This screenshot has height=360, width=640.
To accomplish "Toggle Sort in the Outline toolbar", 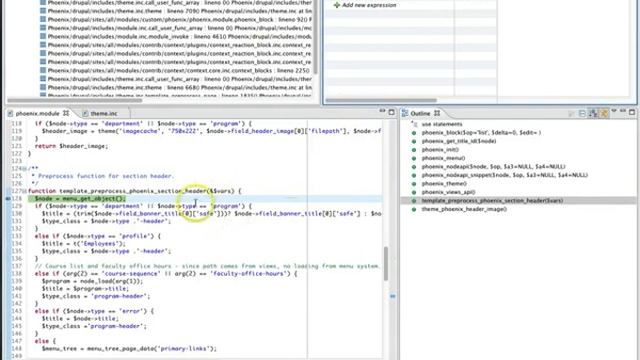I will point(593,113).
